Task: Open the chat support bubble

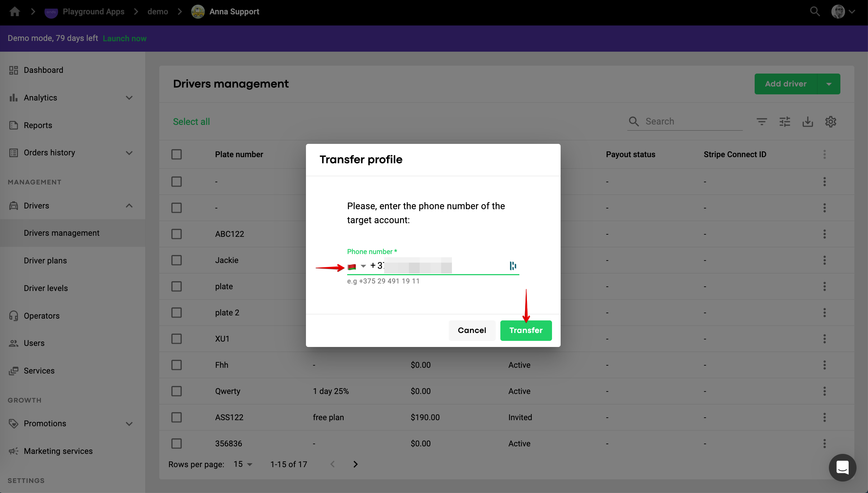Action: coord(842,468)
